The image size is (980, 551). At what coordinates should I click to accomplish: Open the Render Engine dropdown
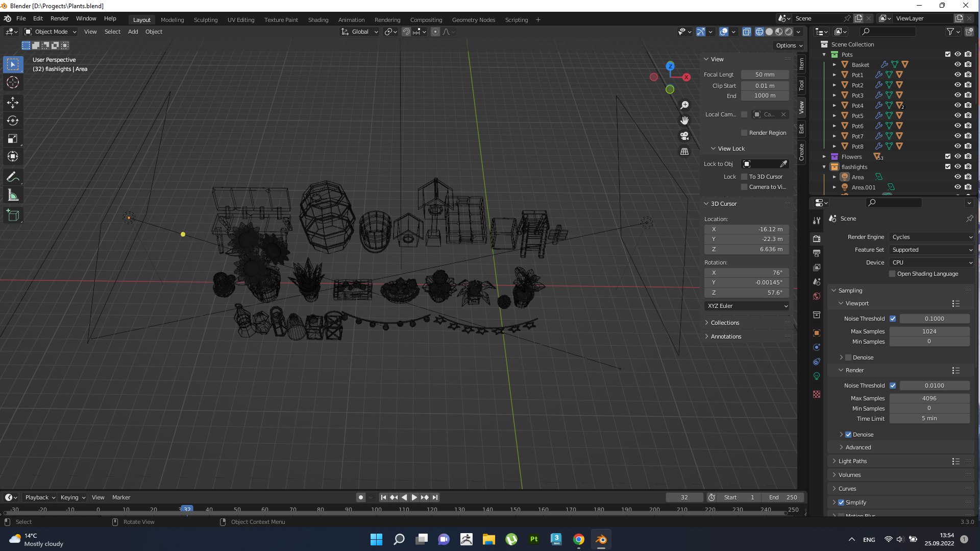[x=932, y=237]
